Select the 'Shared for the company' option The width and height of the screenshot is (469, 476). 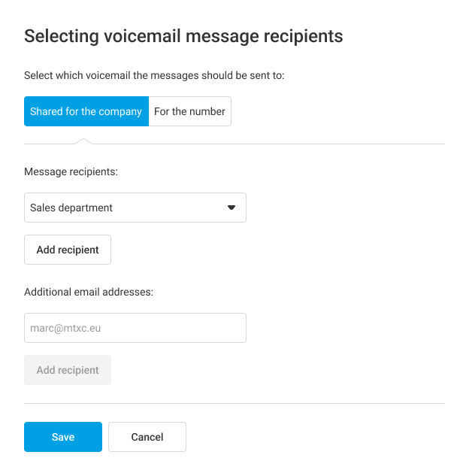tap(86, 111)
